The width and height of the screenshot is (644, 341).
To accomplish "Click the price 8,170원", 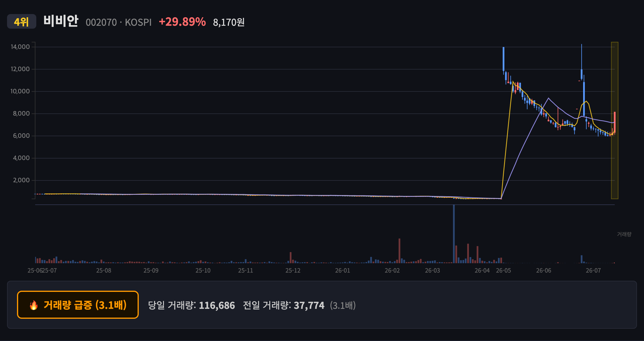I will pos(229,22).
